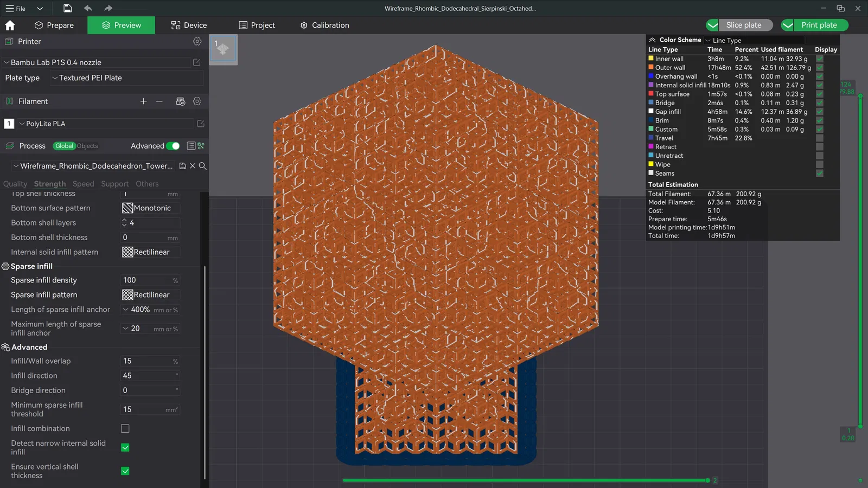Click the undo arrow icon

pyautogui.click(x=88, y=8)
